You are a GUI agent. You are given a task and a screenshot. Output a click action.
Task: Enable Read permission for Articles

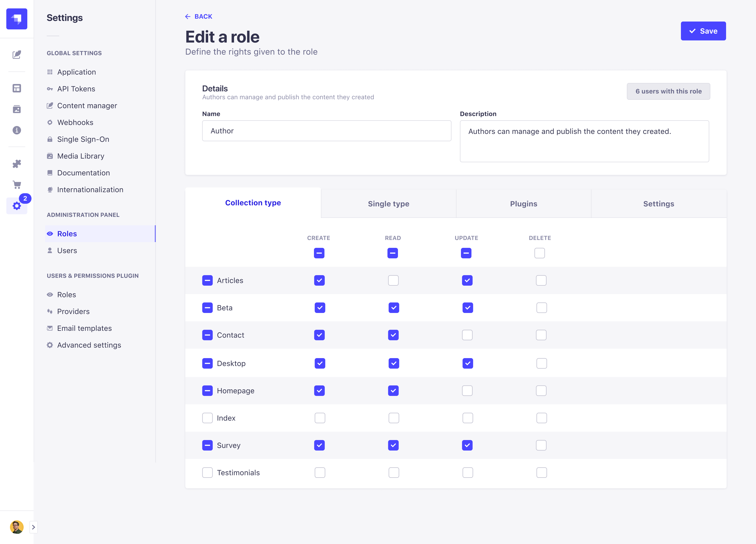click(393, 280)
